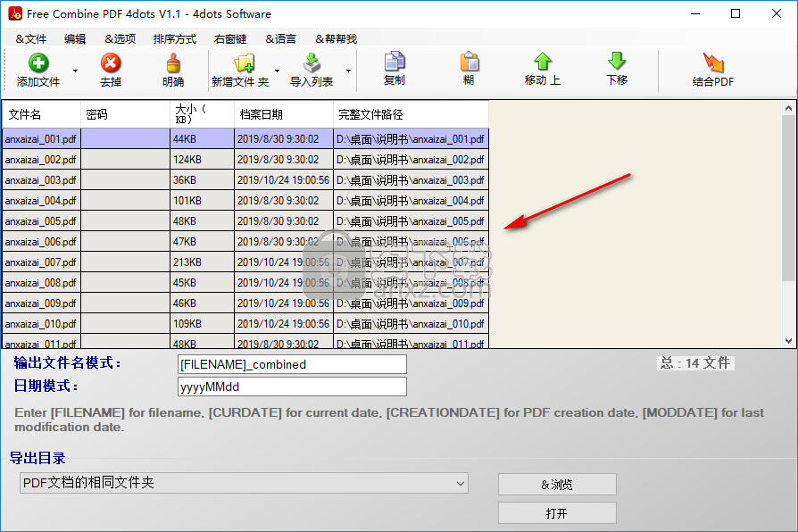Click the Add File (添加文件) green plus icon
Screen dimensions: 798x532
tap(38, 63)
